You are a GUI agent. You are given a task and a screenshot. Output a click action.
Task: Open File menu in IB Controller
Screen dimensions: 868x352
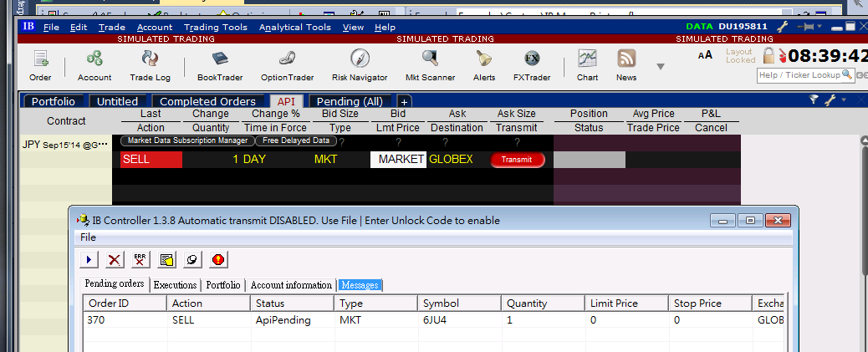88,237
